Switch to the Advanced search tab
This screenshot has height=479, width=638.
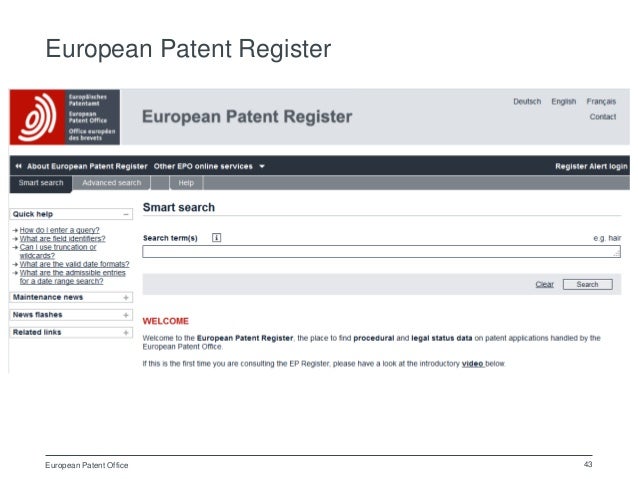tap(112, 183)
